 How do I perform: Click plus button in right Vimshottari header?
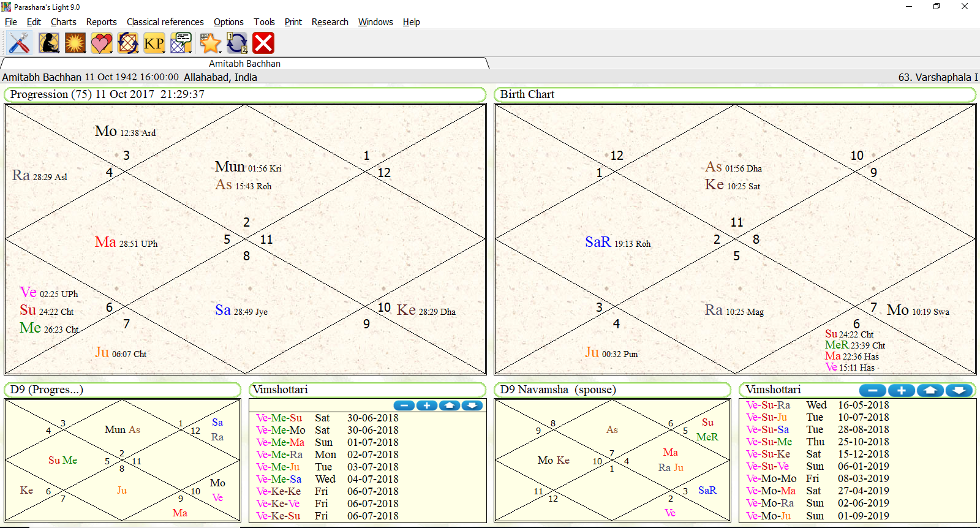[902, 390]
